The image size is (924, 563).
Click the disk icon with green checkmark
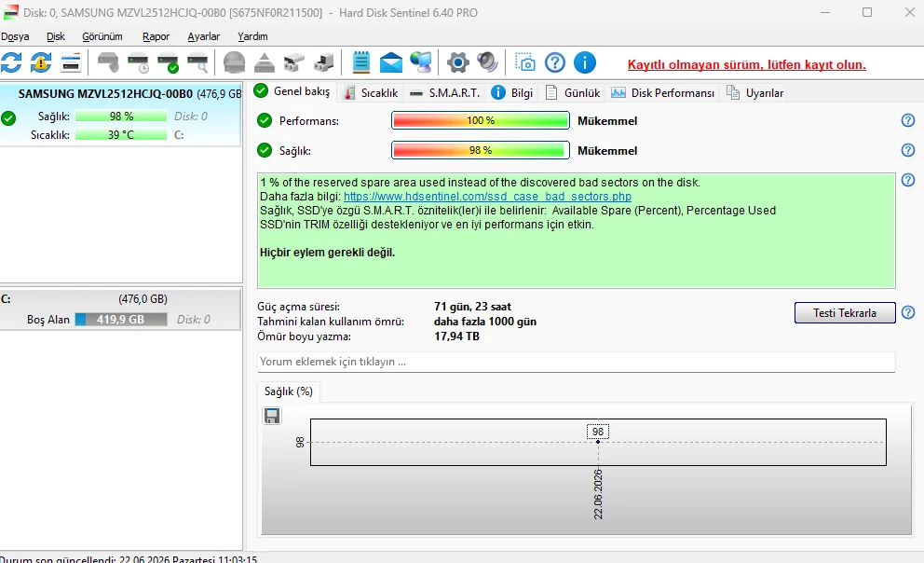point(168,62)
